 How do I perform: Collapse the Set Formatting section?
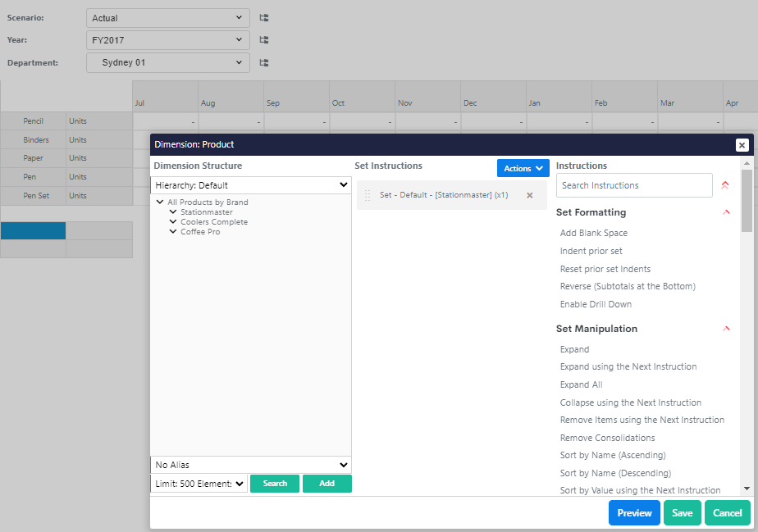pyautogui.click(x=726, y=212)
